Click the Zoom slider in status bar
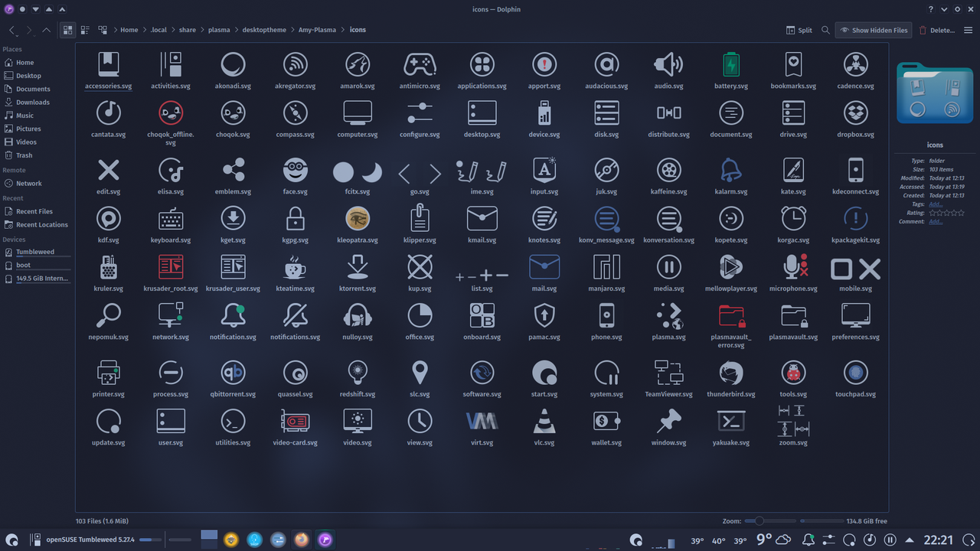980x551 pixels. pos(769,521)
